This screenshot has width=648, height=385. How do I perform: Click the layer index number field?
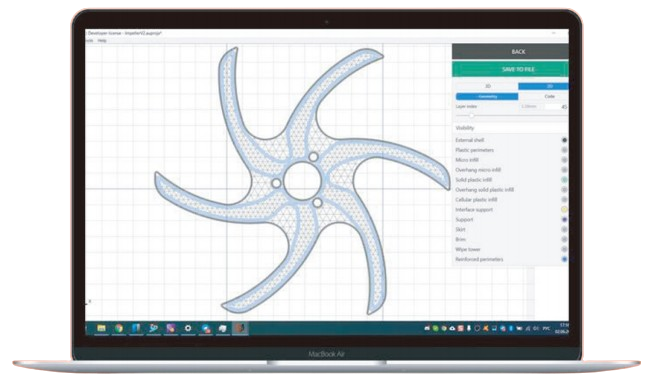click(556, 107)
